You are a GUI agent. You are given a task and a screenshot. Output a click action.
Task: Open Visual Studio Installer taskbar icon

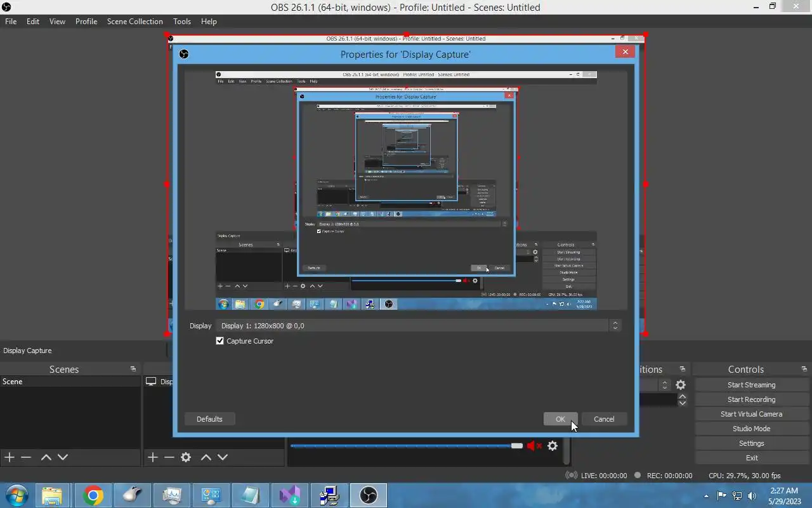289,495
